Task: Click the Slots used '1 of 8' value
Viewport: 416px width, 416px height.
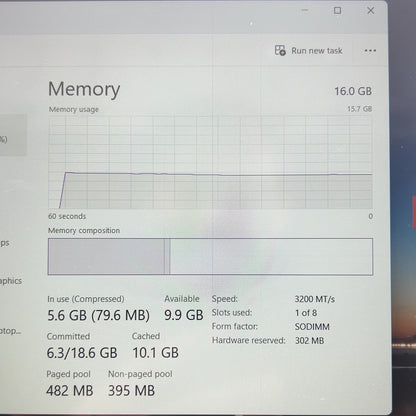Action: click(306, 313)
